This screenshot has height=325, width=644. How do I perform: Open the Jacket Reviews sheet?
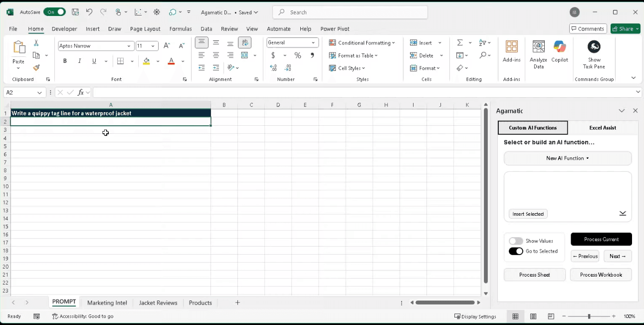pos(158,303)
